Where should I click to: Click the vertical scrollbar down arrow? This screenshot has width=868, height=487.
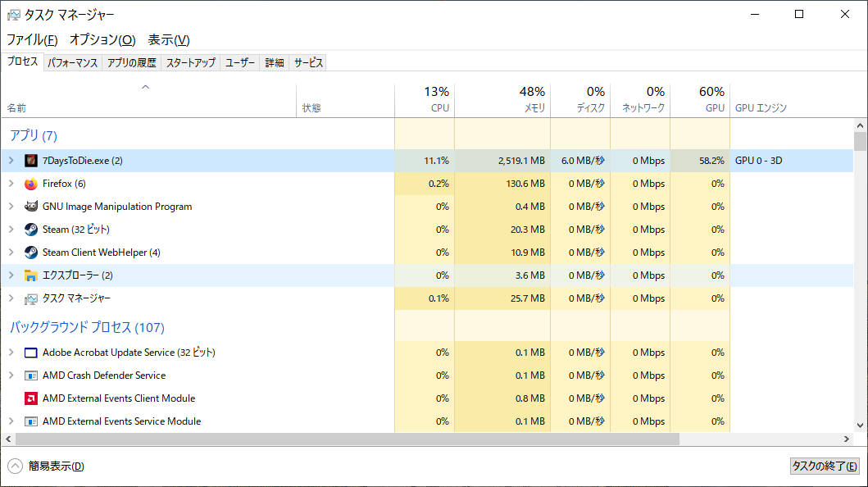[860, 426]
